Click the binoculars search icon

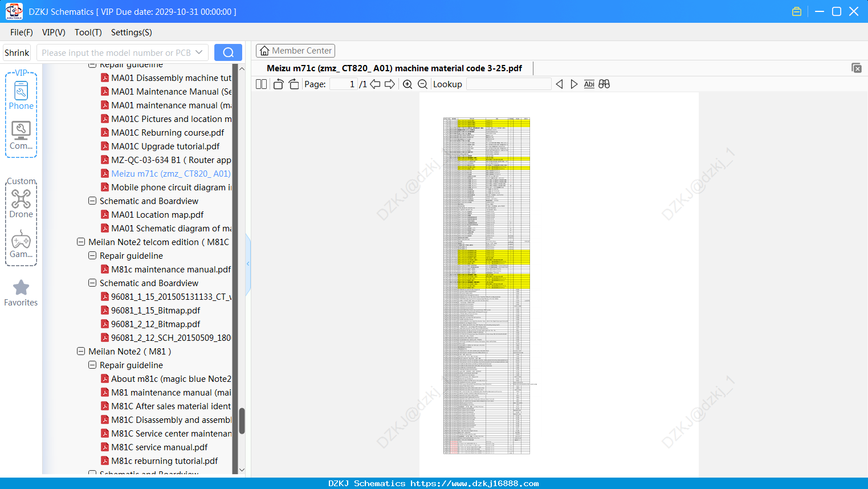[x=604, y=84]
